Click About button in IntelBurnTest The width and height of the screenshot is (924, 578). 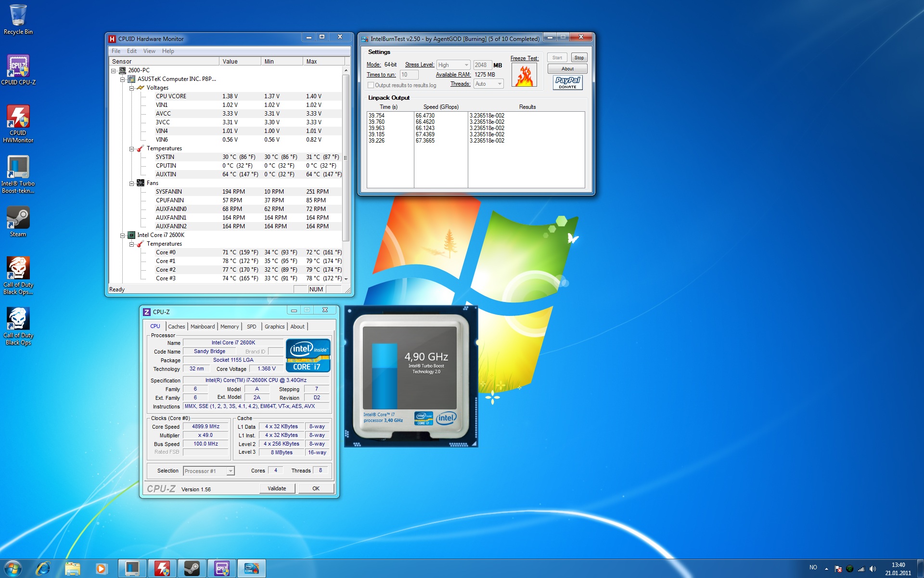567,69
